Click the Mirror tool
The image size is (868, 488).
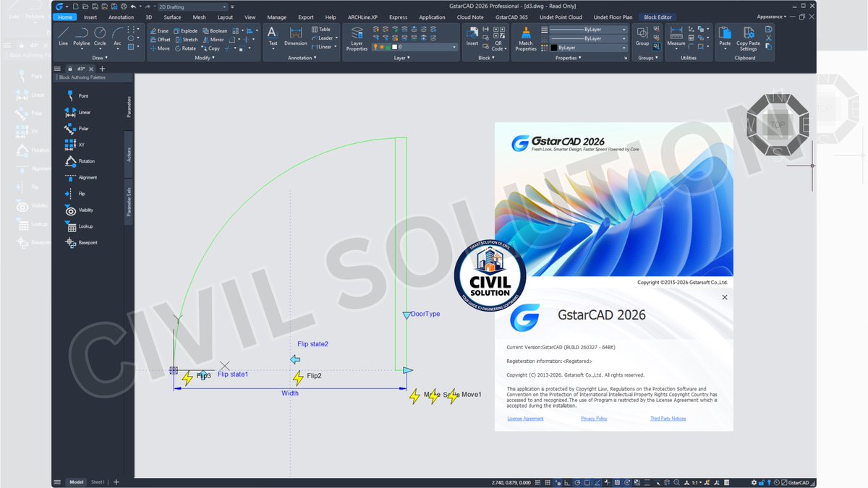(213, 40)
